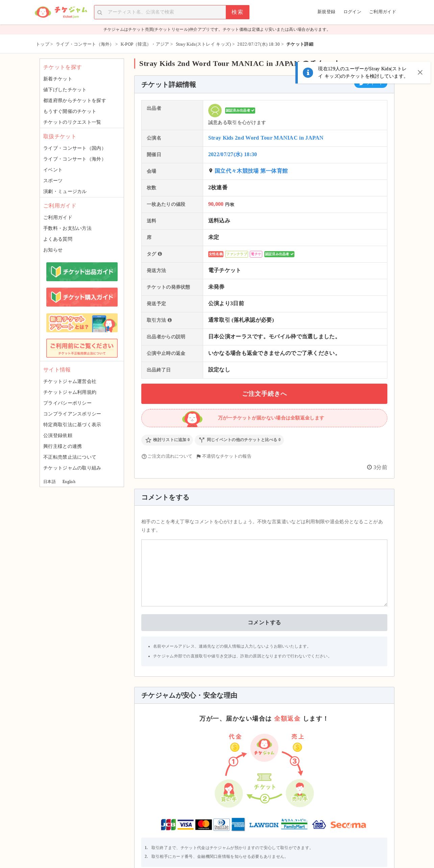Open ライブ・コンサート（海外）sidebar link
This screenshot has width=434, height=868.
pos(74,159)
